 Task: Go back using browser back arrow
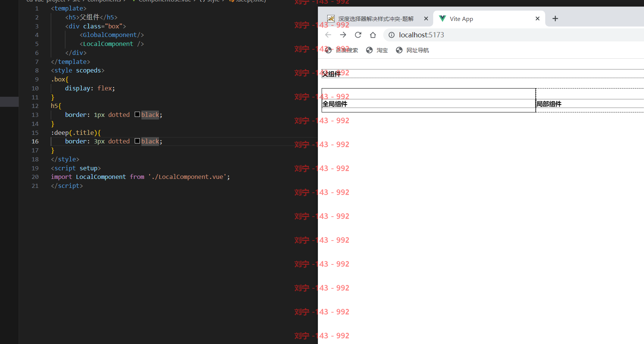pyautogui.click(x=328, y=35)
